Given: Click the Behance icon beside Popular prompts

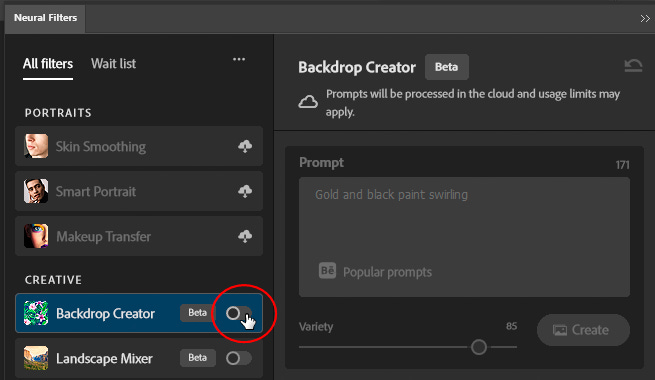Looking at the screenshot, I should click(328, 271).
